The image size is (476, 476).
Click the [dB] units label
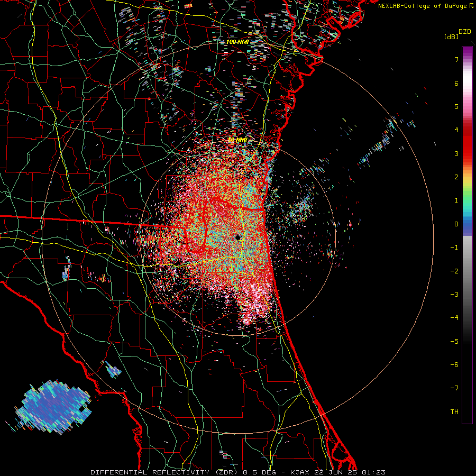click(451, 36)
